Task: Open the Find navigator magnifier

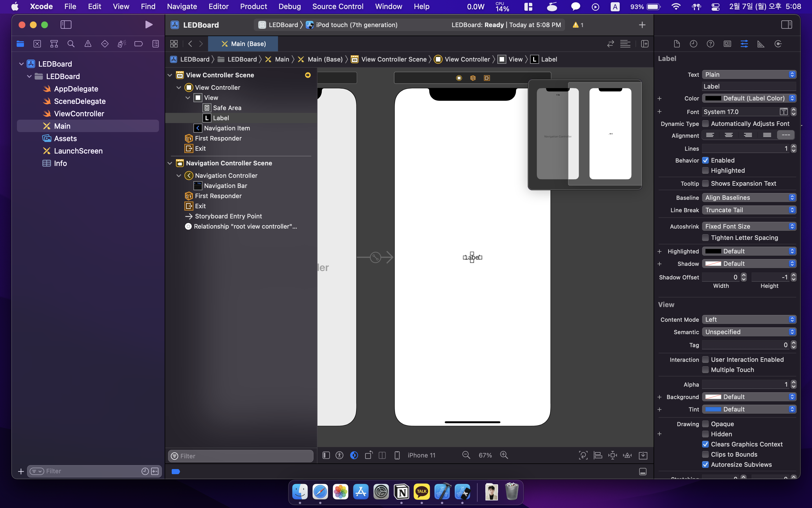Action: click(71, 44)
